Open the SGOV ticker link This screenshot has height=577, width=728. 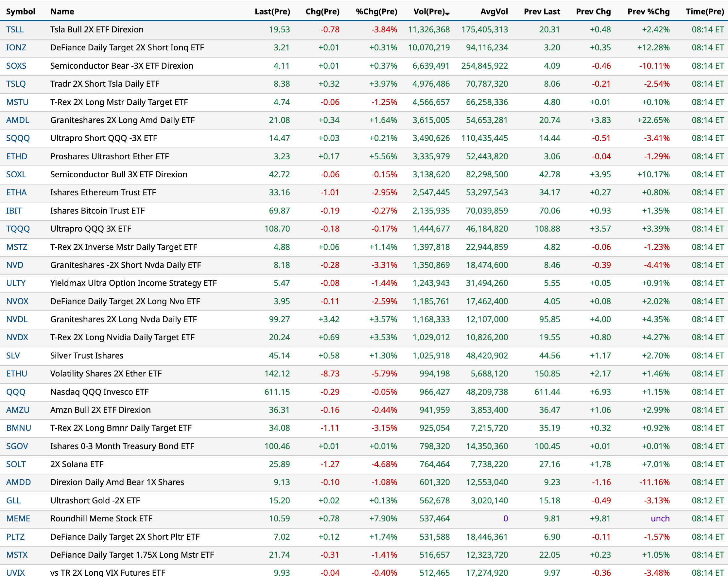click(x=17, y=446)
